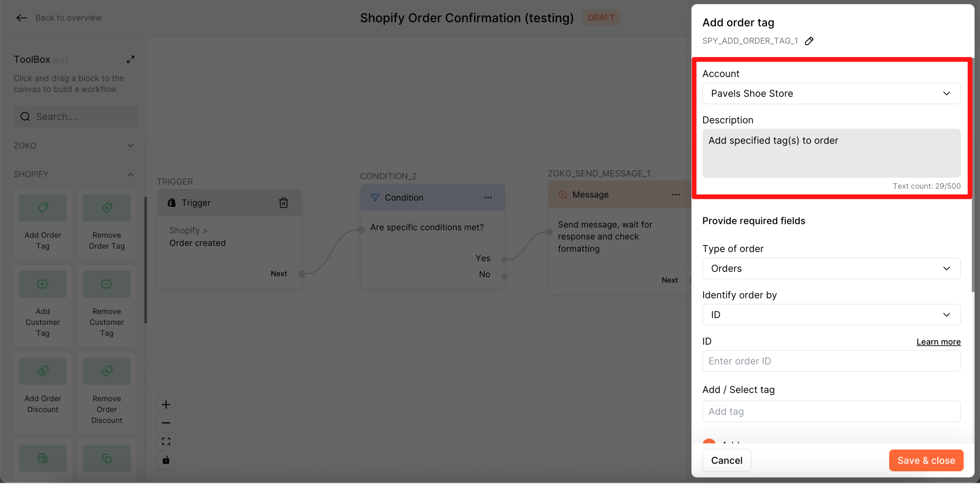Image resolution: width=980 pixels, height=484 pixels.
Task: Fit the canvas view to screen
Action: tap(166, 441)
